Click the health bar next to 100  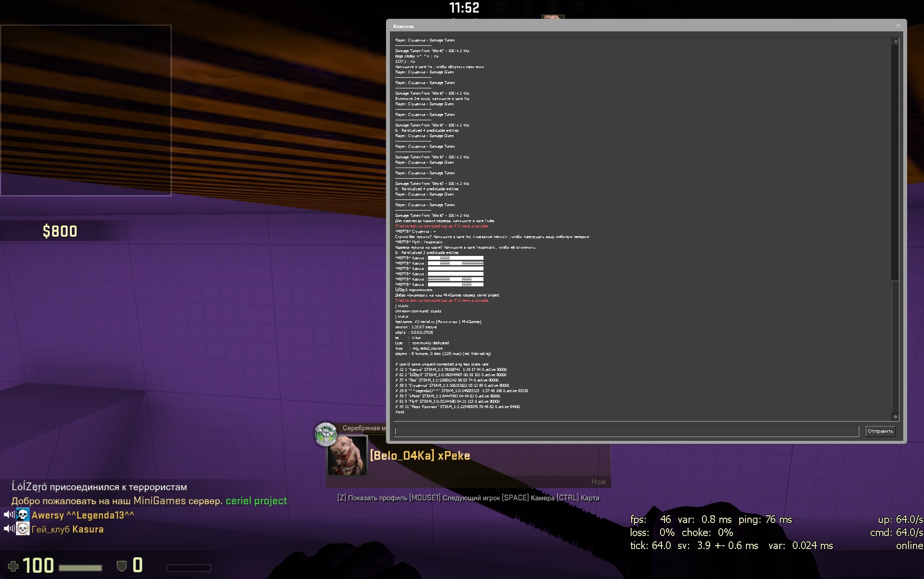click(x=80, y=568)
